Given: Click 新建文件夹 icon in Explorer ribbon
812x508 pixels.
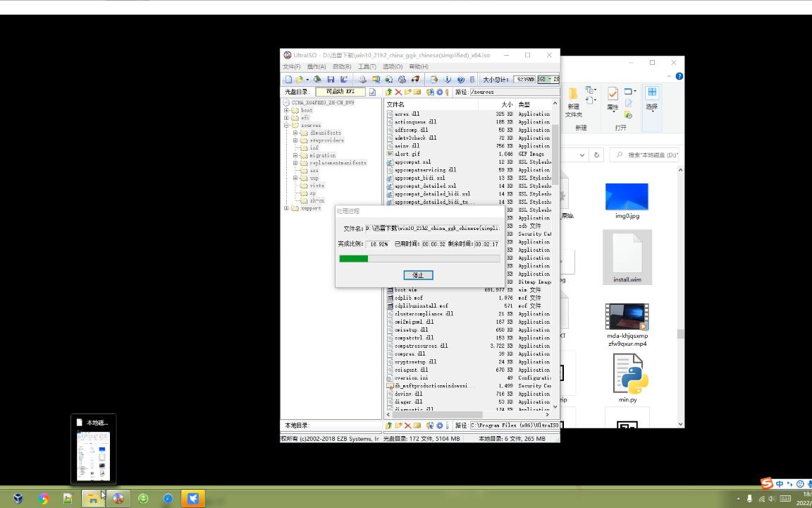Looking at the screenshot, I should (573, 99).
